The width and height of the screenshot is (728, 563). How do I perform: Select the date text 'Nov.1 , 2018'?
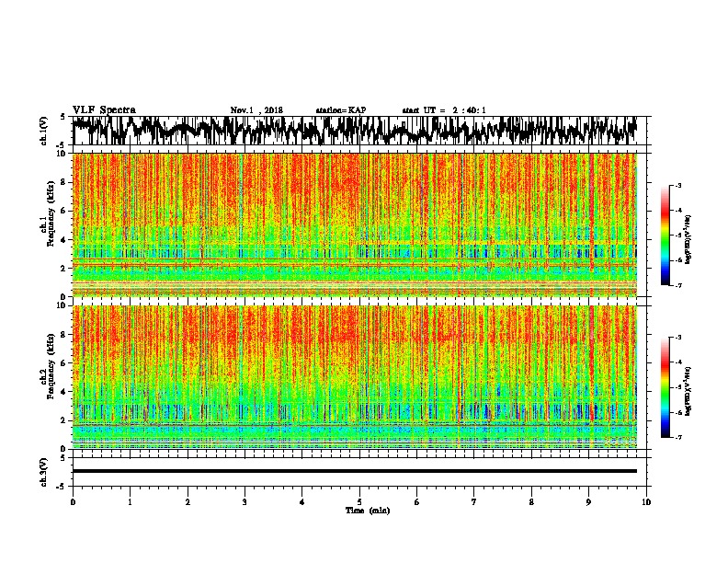256,110
